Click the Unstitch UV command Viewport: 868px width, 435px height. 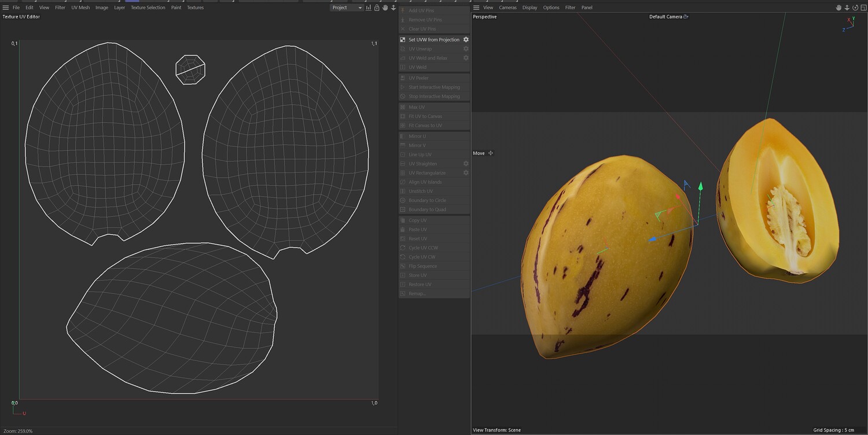click(434, 191)
